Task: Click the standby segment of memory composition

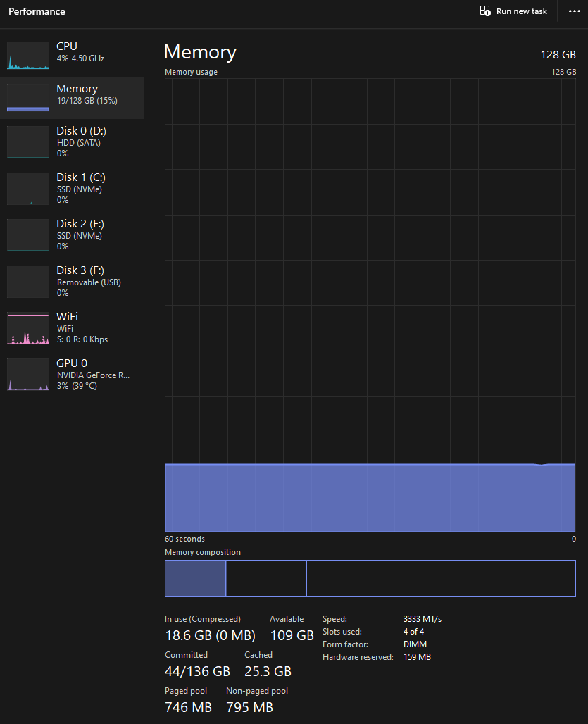Action: 267,578
